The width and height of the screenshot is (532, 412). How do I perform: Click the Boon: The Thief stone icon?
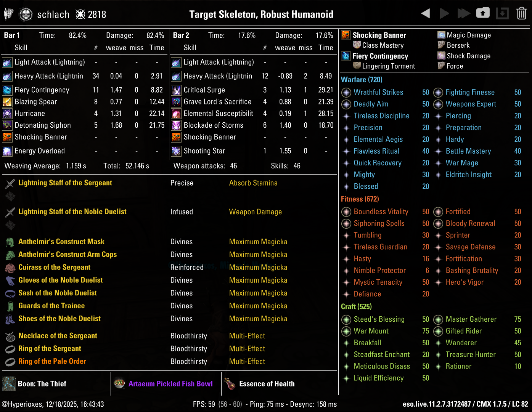point(9,383)
